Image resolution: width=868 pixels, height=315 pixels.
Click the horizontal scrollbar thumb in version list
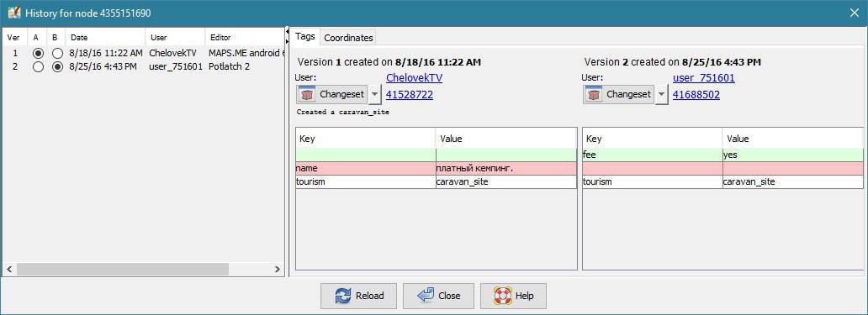(122, 269)
